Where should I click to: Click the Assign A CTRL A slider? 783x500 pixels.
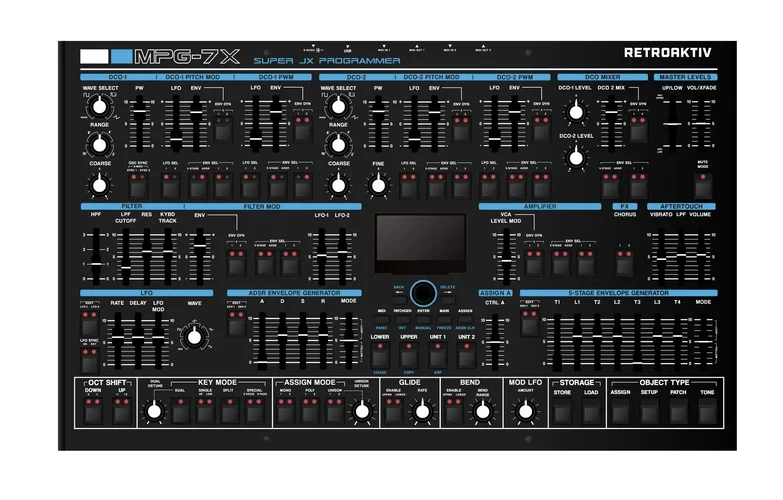(x=494, y=343)
